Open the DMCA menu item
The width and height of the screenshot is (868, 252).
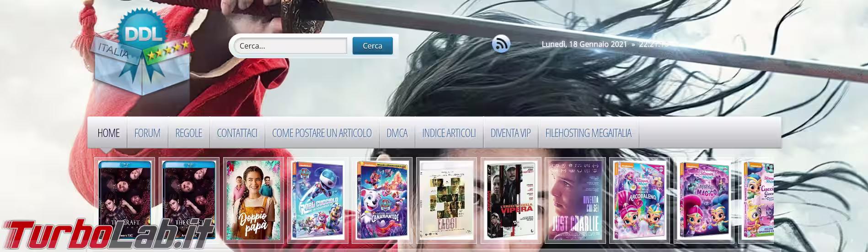coord(397,133)
